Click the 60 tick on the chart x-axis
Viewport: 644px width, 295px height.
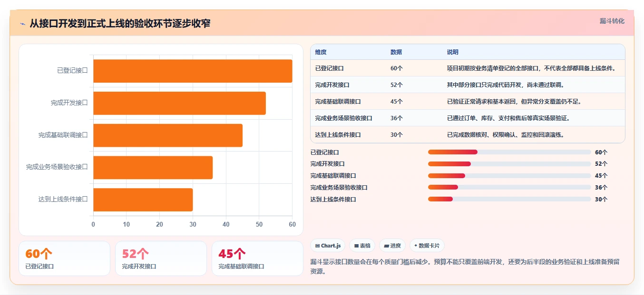point(292,225)
